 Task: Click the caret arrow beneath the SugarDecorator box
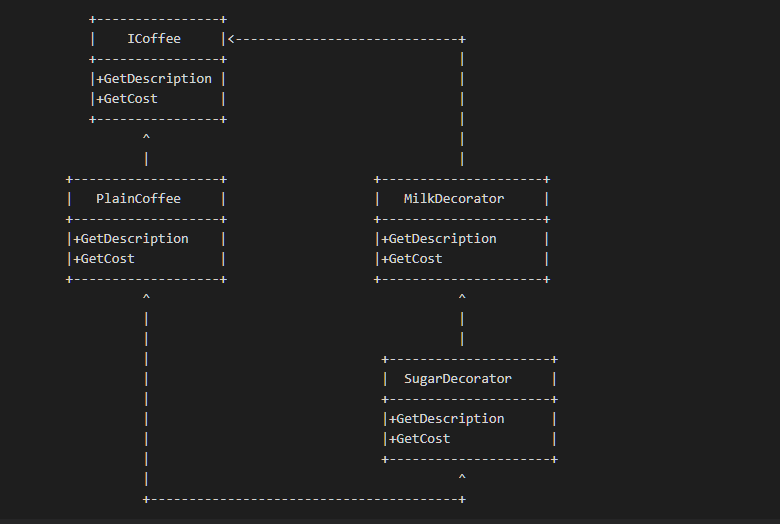[462, 477]
